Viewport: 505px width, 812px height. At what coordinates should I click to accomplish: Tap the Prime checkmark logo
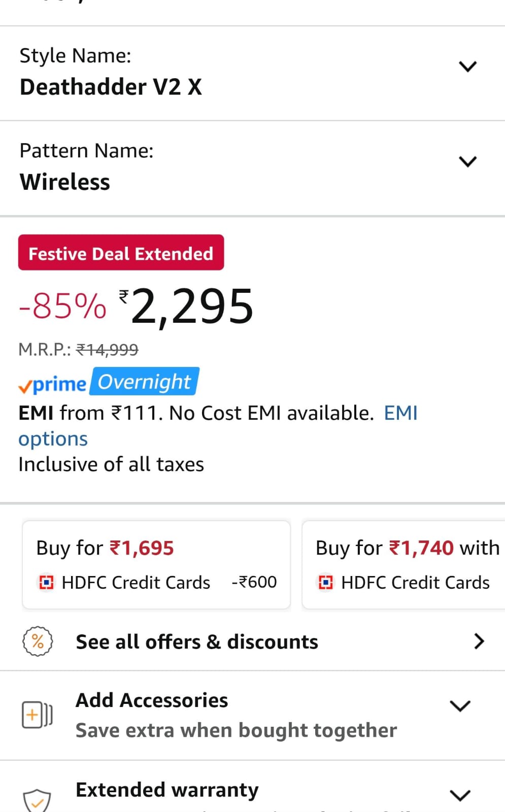(52, 385)
